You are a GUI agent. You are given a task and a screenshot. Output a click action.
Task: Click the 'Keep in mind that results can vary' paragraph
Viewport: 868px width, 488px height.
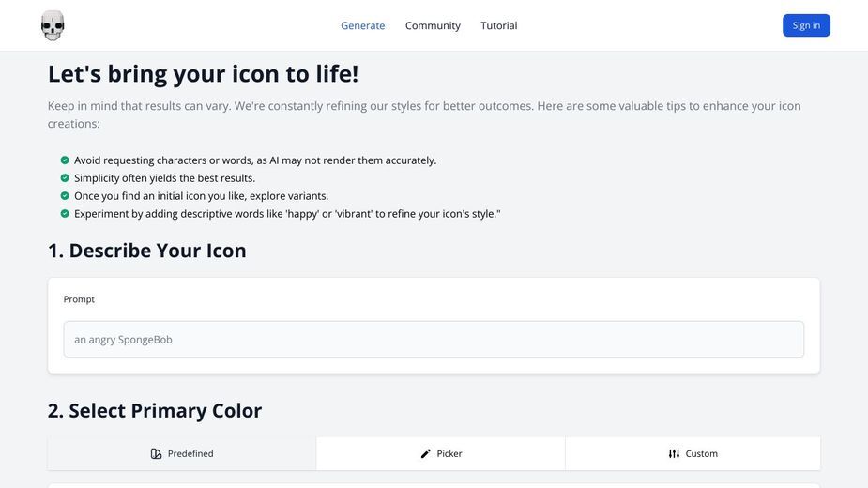[x=424, y=114]
